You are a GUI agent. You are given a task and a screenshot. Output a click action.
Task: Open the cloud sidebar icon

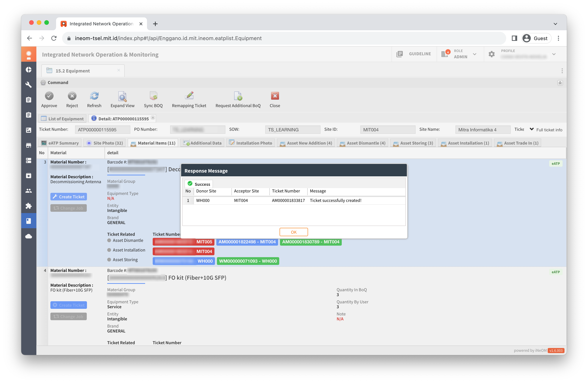point(29,236)
